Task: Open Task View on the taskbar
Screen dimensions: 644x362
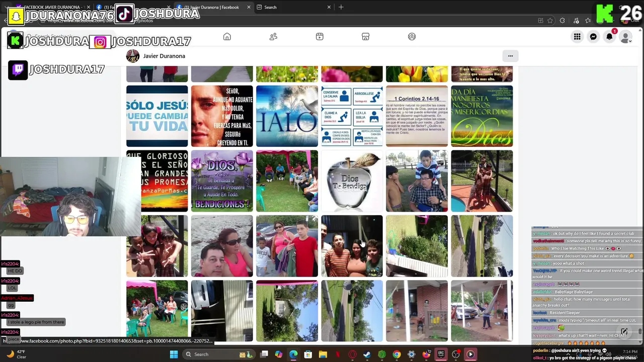Action: 264,354
